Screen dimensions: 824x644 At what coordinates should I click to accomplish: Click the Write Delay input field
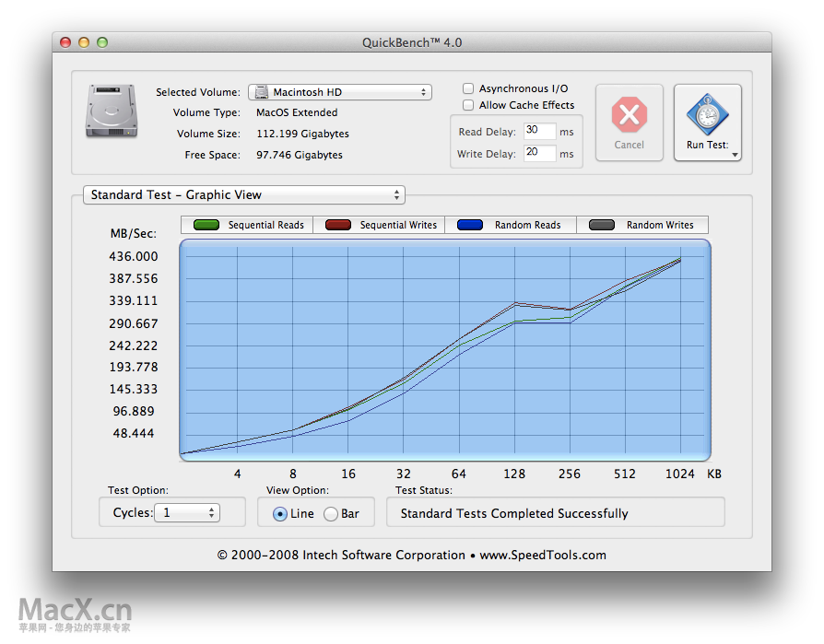pos(540,153)
